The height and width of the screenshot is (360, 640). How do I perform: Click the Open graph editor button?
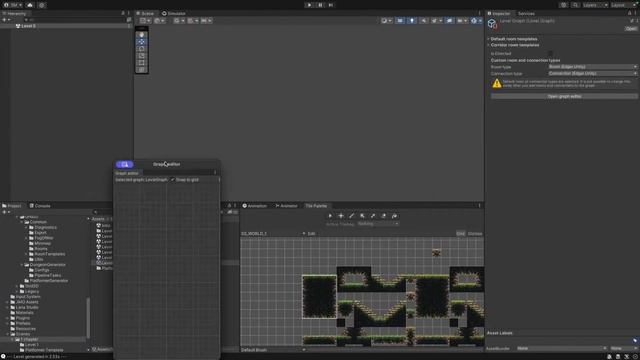coord(564,96)
